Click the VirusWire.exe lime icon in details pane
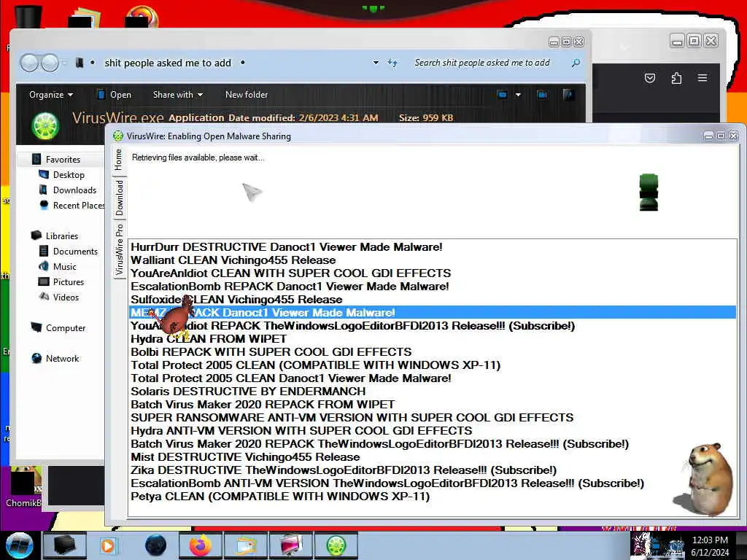Viewport: 747px width, 560px height. pos(45,125)
